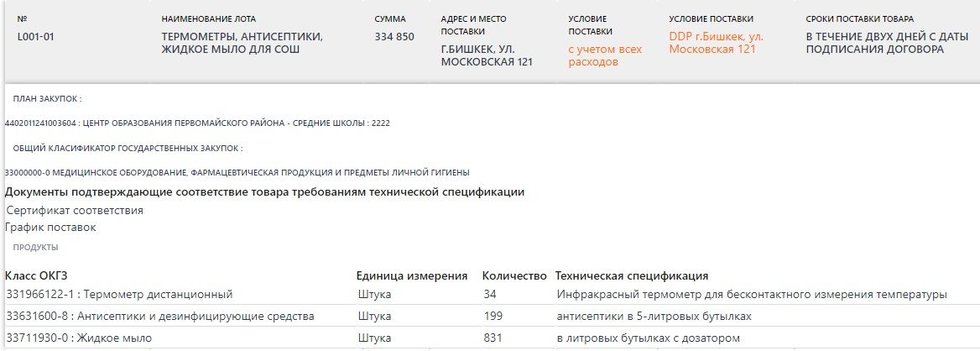Viewport: 980px width, 351px height.
Task: Click the 'ПРОДУКТЫ' section label
Action: click(35, 248)
